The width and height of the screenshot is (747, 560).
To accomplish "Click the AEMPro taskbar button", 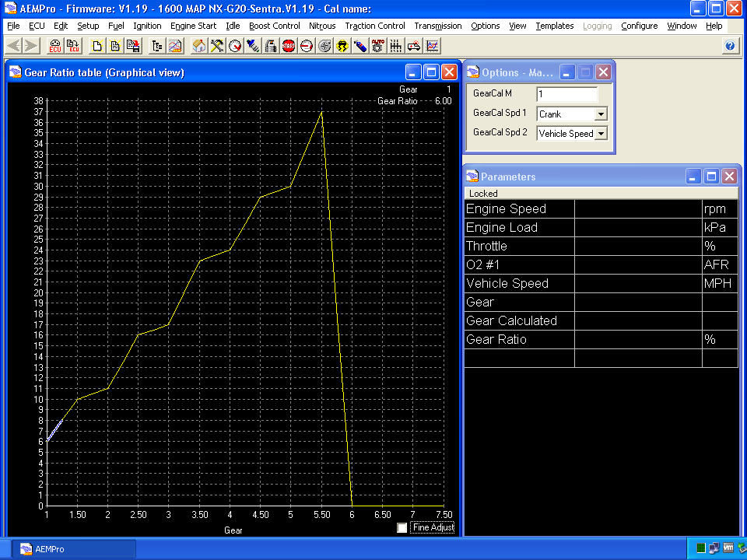I will tap(74, 549).
